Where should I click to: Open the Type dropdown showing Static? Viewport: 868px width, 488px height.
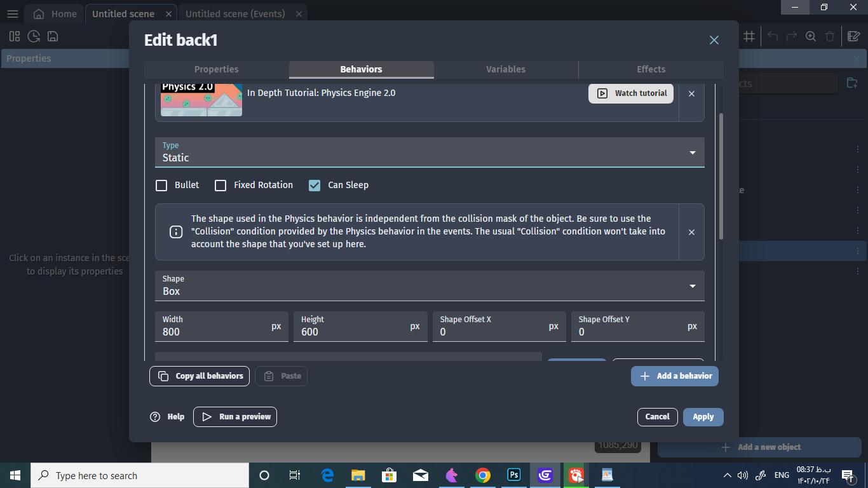pos(430,152)
